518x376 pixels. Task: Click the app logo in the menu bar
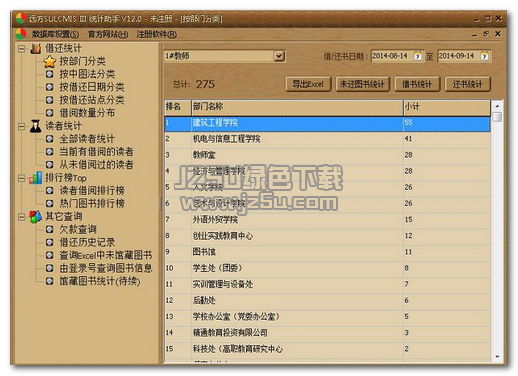[x=21, y=34]
